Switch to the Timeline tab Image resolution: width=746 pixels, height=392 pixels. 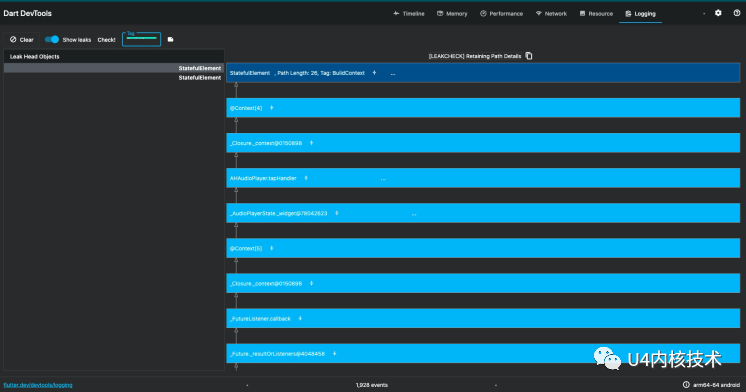pos(409,14)
